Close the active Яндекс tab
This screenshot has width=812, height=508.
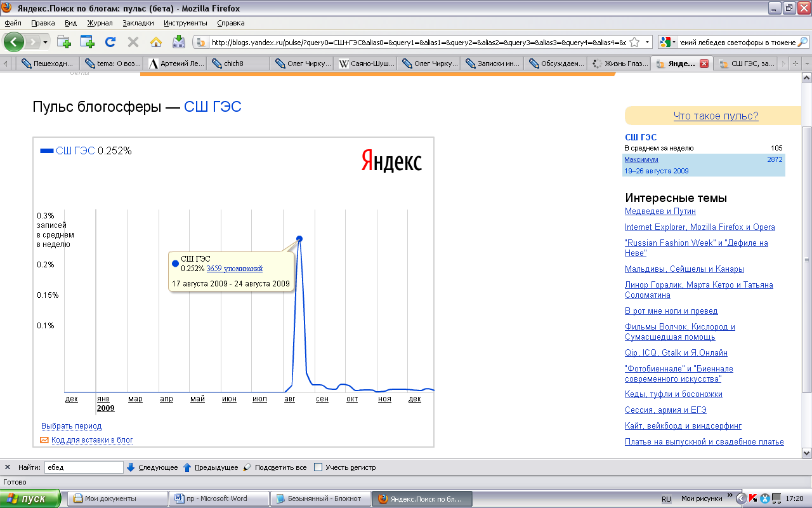(704, 64)
